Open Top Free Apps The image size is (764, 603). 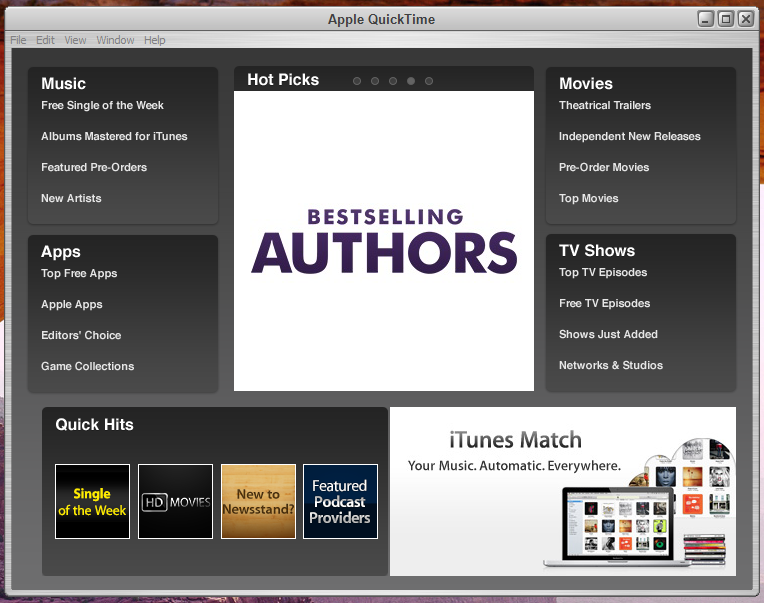tap(79, 273)
